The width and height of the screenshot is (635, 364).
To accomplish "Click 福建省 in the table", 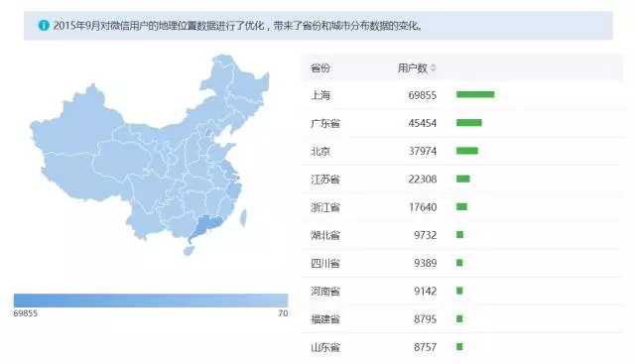I will pos(325,319).
